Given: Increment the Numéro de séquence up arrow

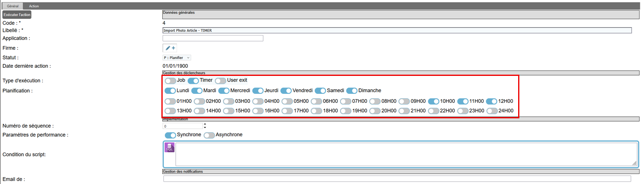Looking at the screenshot, I should pyautogui.click(x=205, y=124).
